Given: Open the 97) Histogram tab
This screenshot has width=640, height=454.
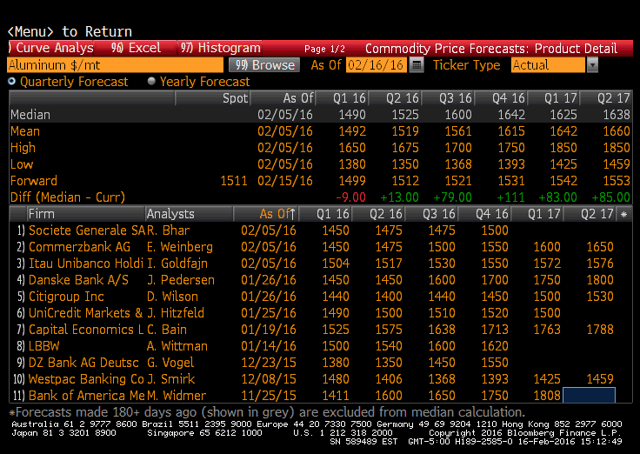Looking at the screenshot, I should [220, 48].
